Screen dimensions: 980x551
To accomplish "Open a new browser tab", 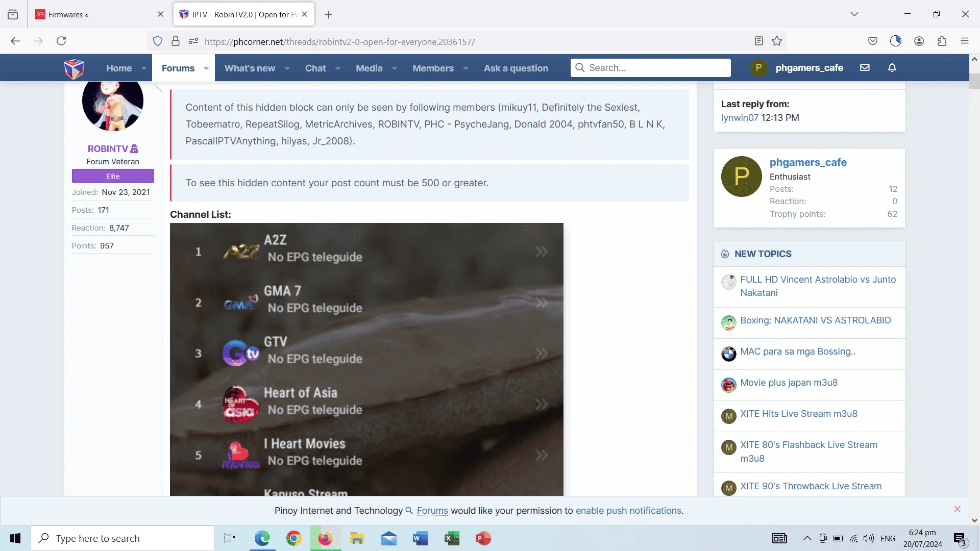I will (x=329, y=15).
